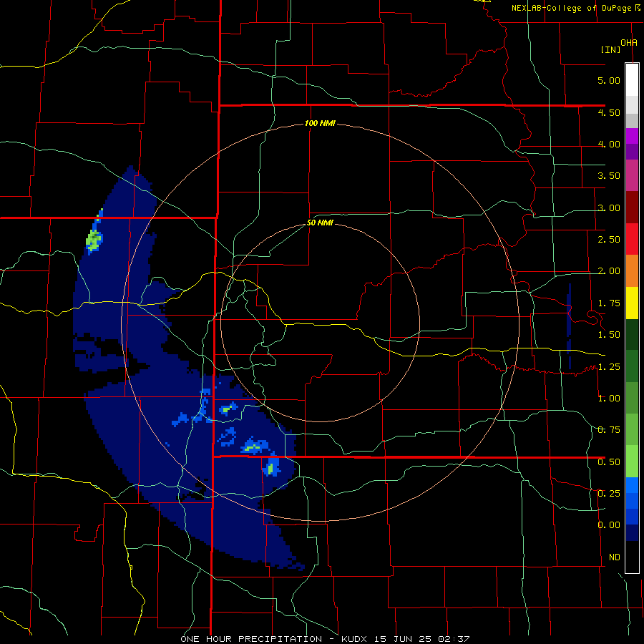Viewport: 644px width, 644px height.
Task: Click the 1.25 legend value
Action: 609,367
